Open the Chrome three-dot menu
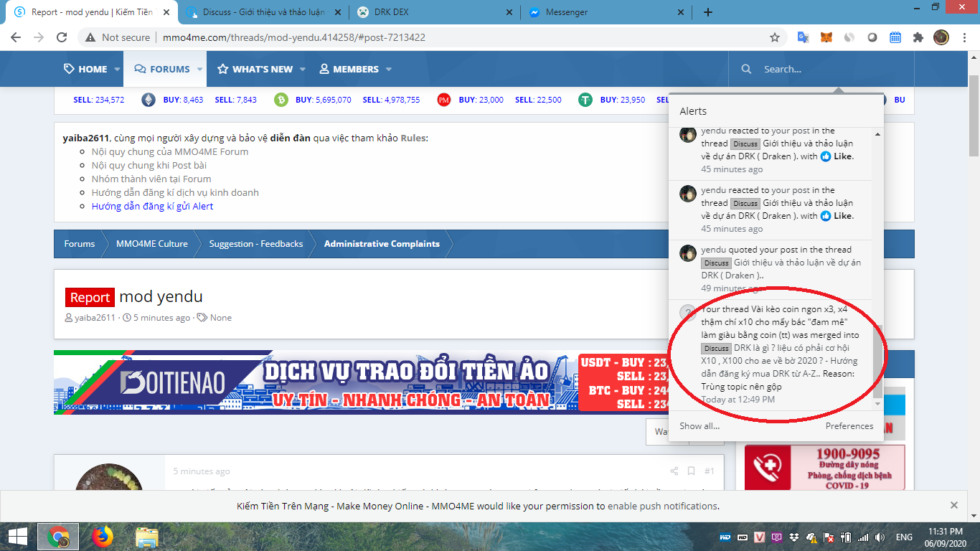Screen dimensions: 980x551 tap(963, 37)
